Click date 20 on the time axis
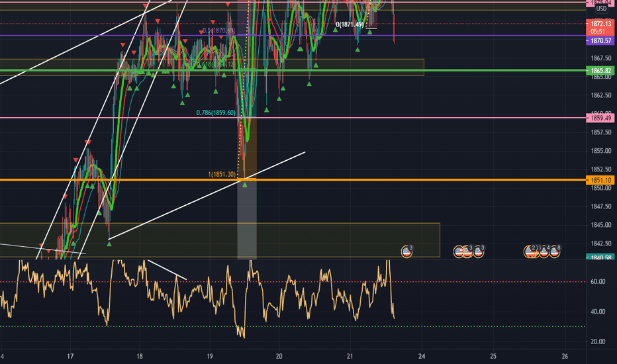 point(279,357)
